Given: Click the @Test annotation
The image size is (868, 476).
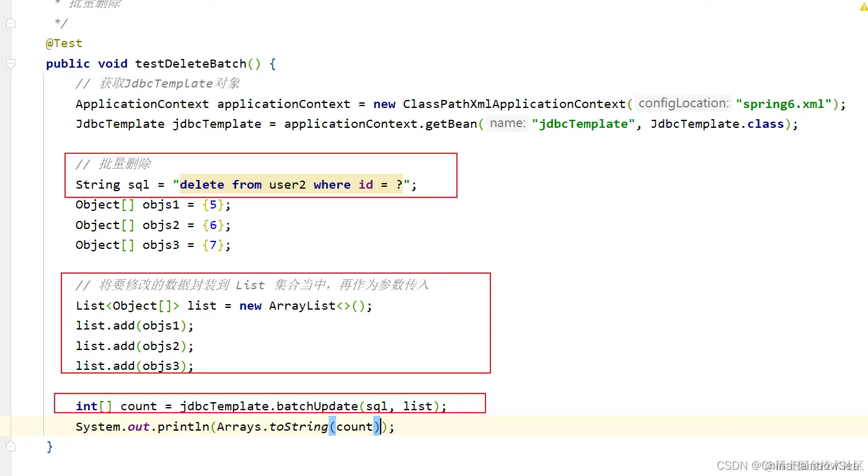Looking at the screenshot, I should click(64, 43).
